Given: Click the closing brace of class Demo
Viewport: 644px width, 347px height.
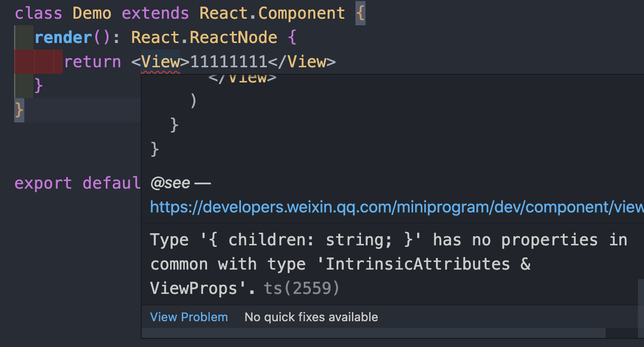Looking at the screenshot, I should pos(19,109).
